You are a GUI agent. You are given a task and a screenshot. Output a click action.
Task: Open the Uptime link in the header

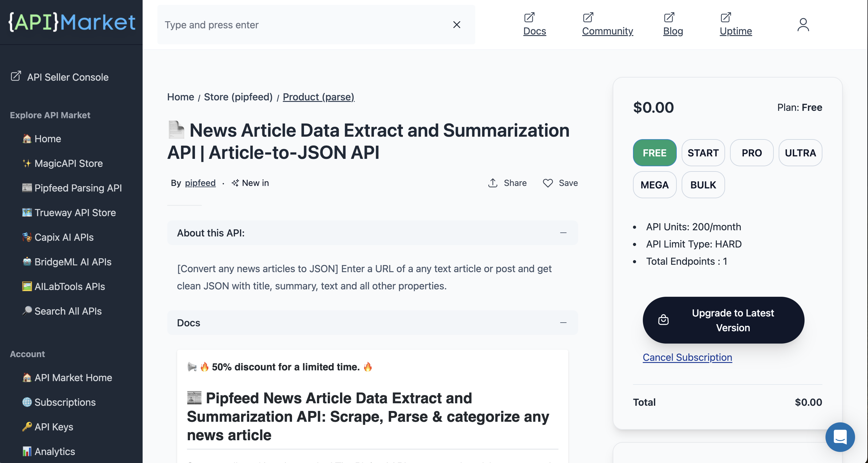pos(736,31)
